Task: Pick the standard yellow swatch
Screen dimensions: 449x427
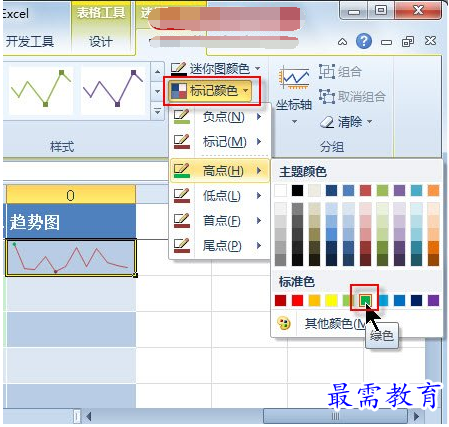Action: (x=331, y=300)
